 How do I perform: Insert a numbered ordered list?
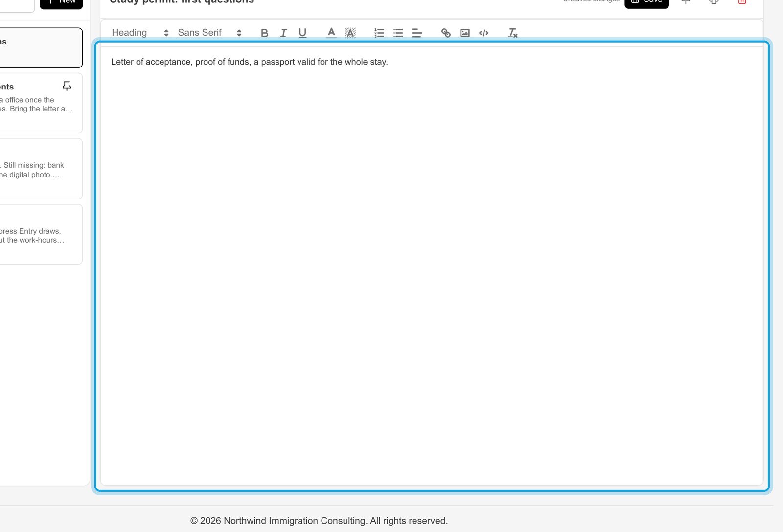point(379,33)
